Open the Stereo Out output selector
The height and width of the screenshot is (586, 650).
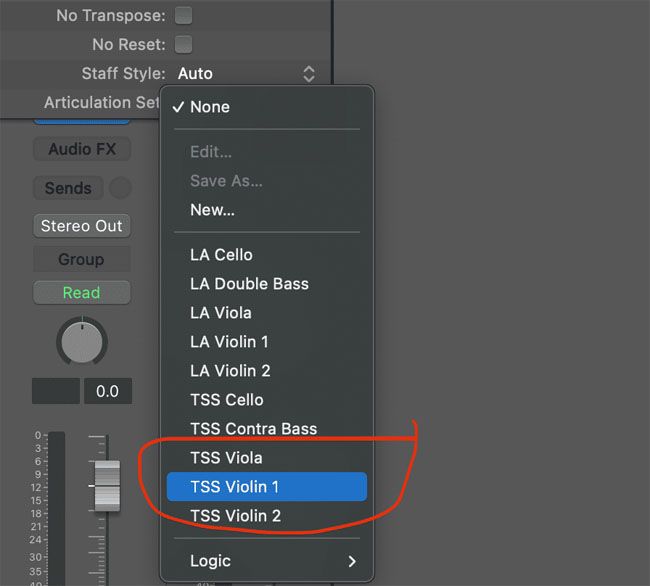[x=81, y=226]
